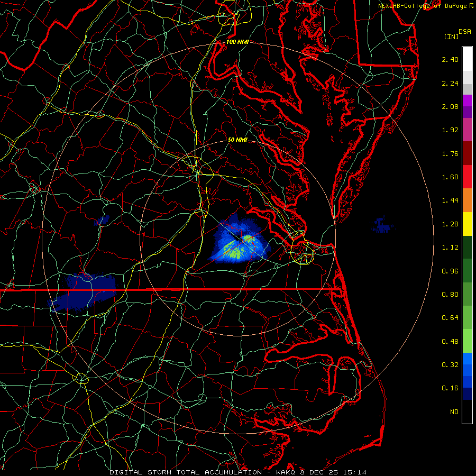The width and height of the screenshot is (476, 476).
Task: Click the NEXLAB-College of DuPage label
Action: [422, 6]
